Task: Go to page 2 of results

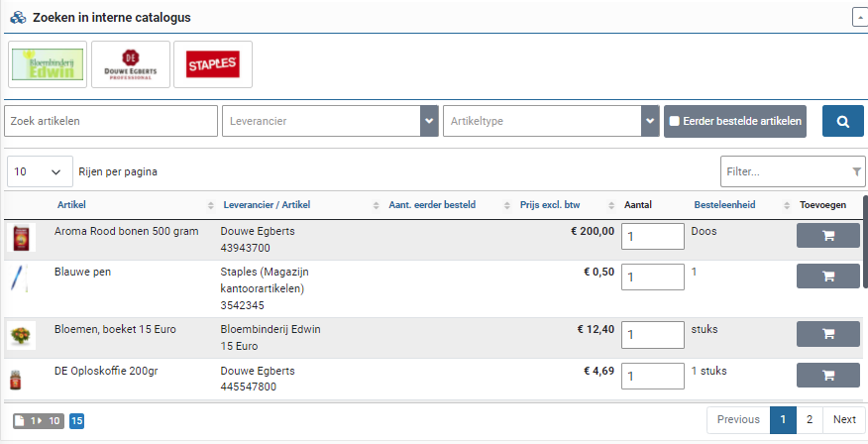Action: click(810, 420)
